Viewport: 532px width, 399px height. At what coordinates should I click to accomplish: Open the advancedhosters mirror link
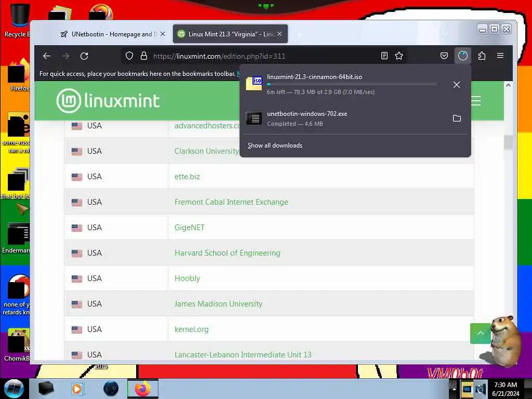coord(207,126)
